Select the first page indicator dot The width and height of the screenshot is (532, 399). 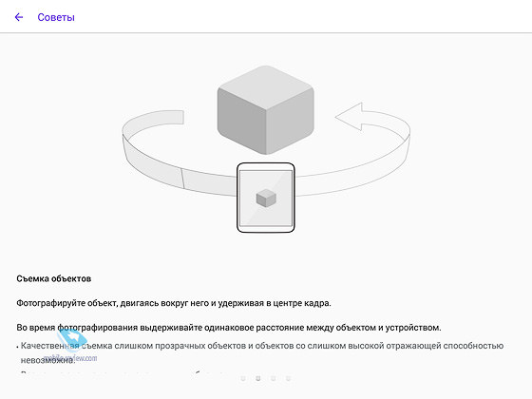[x=243, y=378]
